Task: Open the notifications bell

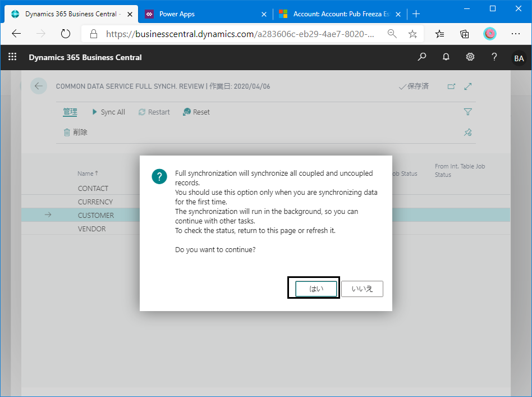Action: (x=446, y=57)
